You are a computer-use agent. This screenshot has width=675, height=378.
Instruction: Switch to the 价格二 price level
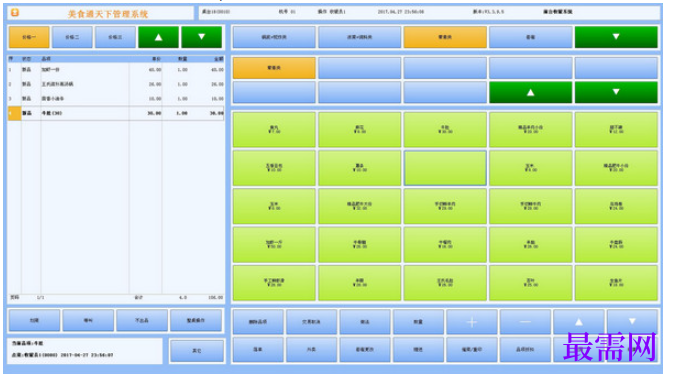[72, 37]
